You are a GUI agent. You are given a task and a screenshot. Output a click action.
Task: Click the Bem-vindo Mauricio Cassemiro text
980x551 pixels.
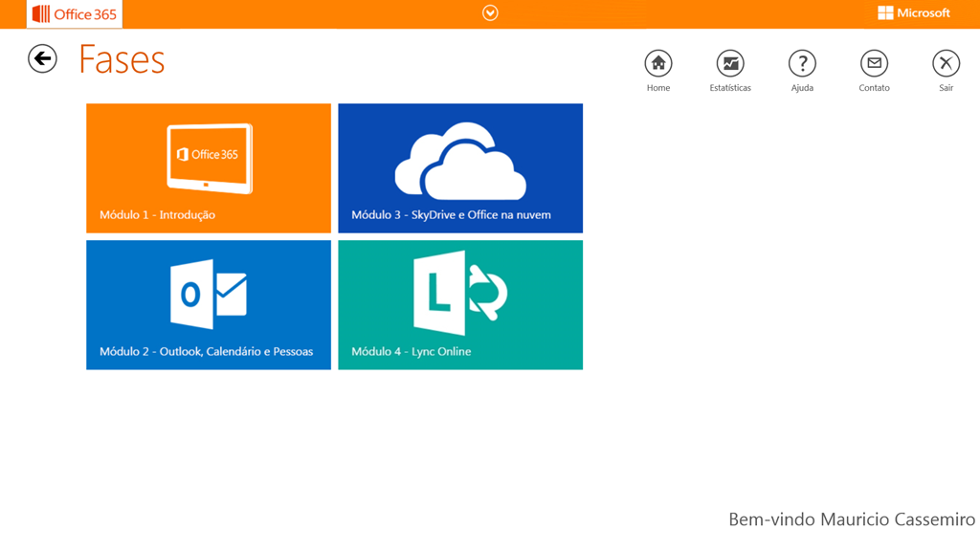[852, 519]
